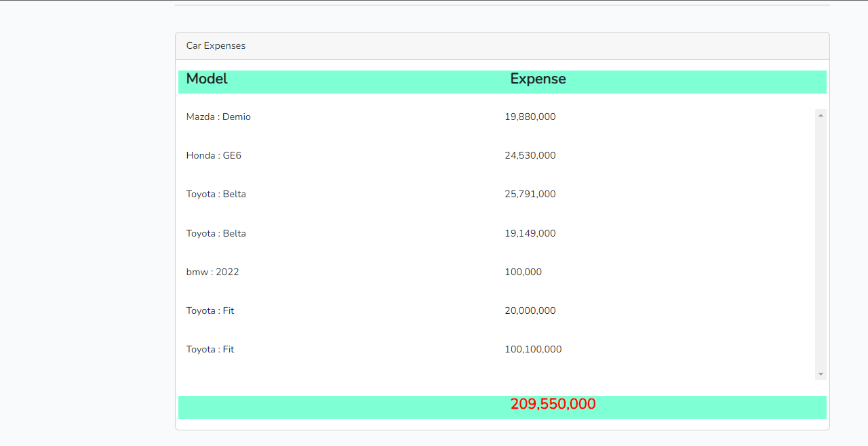
Task: Click the 19,149,000 expense value
Action: (x=530, y=234)
